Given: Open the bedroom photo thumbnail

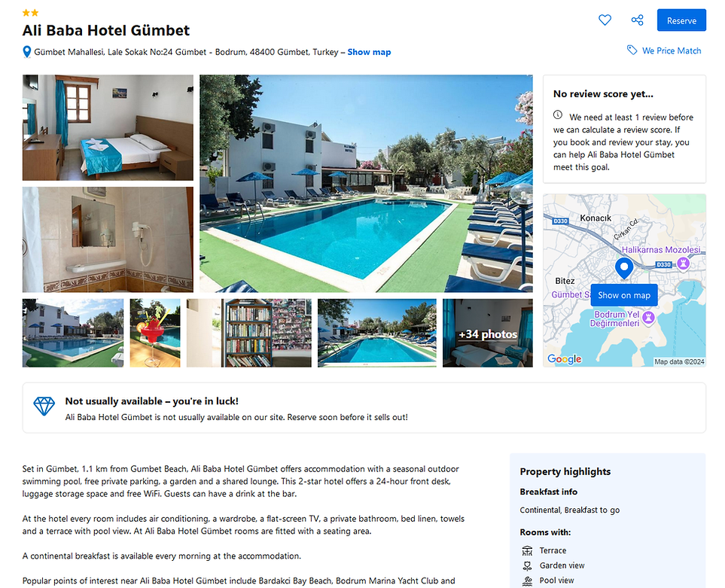Looking at the screenshot, I should (108, 127).
